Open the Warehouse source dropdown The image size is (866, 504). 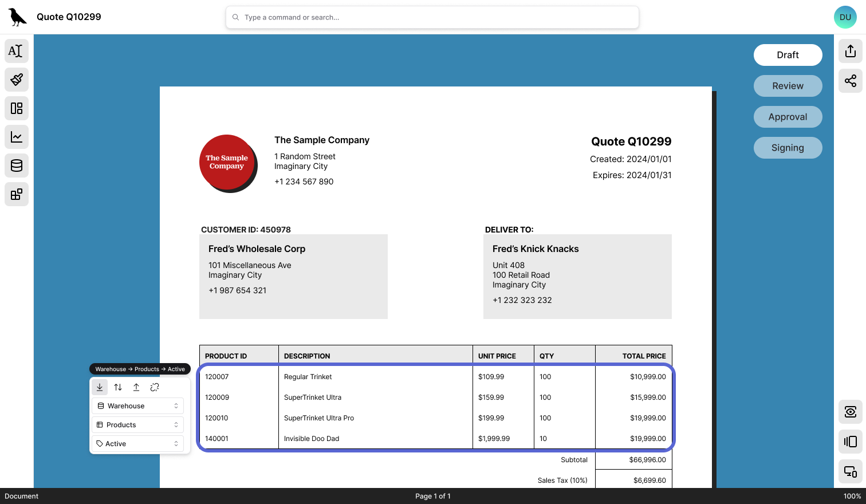point(137,405)
